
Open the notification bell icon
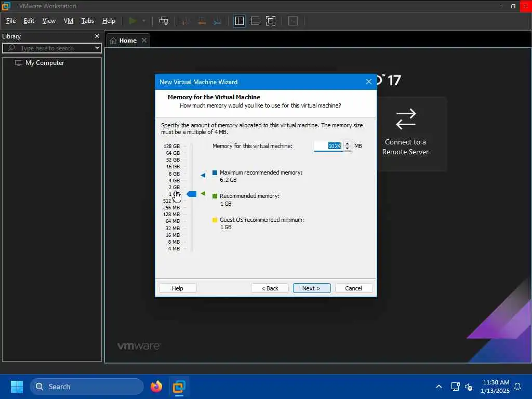coord(518,387)
